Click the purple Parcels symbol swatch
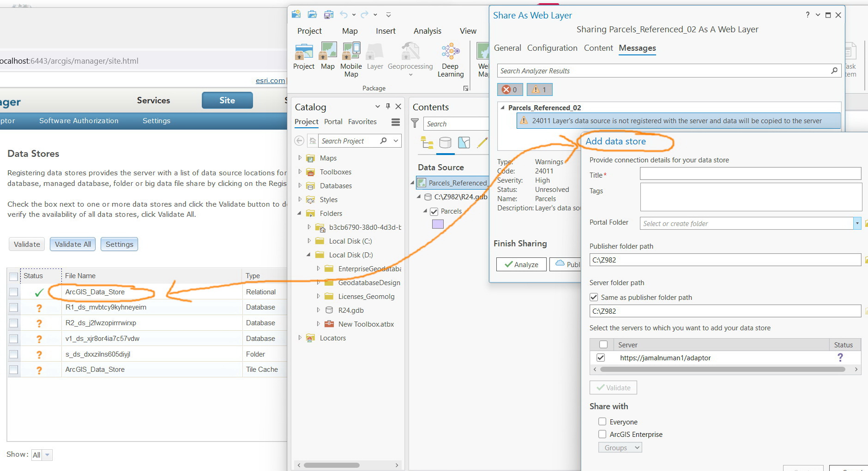The image size is (868, 471). click(437, 224)
